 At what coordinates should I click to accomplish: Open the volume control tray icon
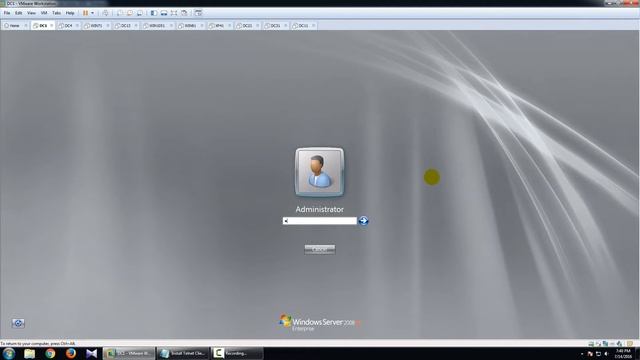[606, 354]
